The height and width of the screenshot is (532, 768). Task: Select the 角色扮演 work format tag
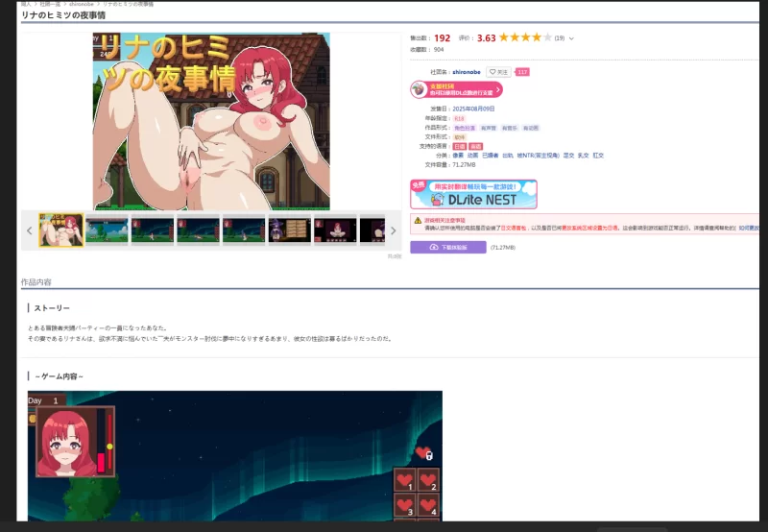(x=465, y=128)
